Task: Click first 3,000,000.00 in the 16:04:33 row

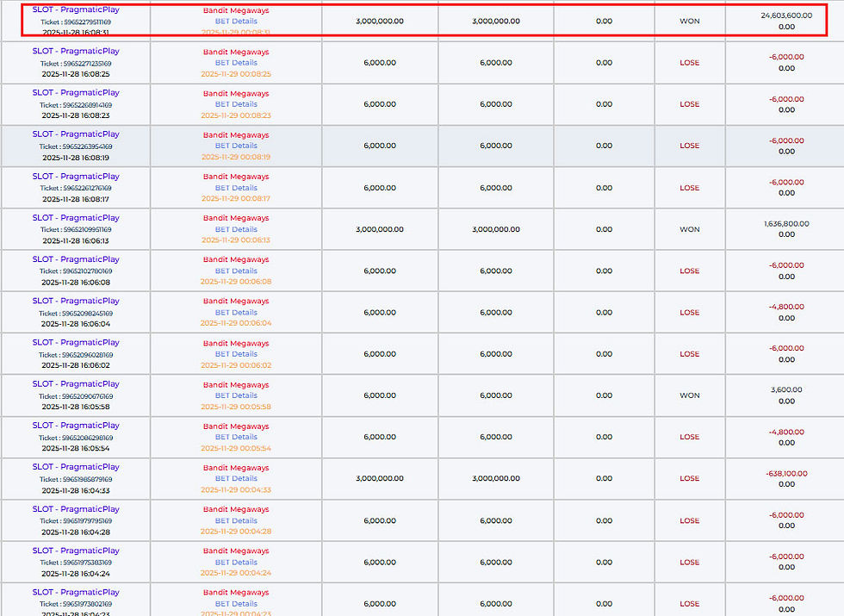Action: tap(380, 478)
